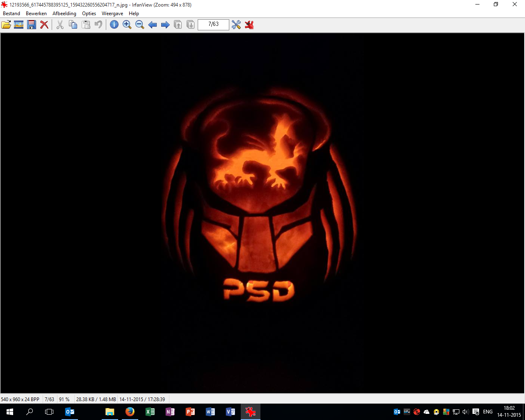This screenshot has height=420, width=525.
Task: Undo the last action with the toolbar arrow
Action: point(98,25)
